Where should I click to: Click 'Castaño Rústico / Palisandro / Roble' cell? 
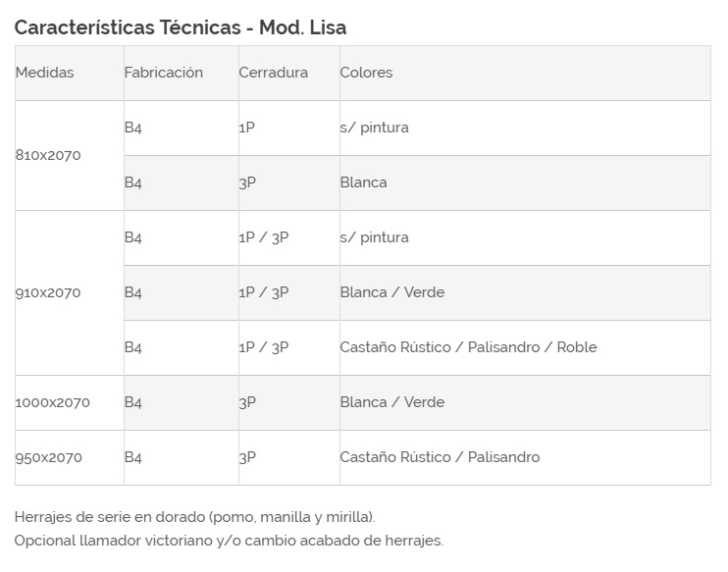click(468, 347)
